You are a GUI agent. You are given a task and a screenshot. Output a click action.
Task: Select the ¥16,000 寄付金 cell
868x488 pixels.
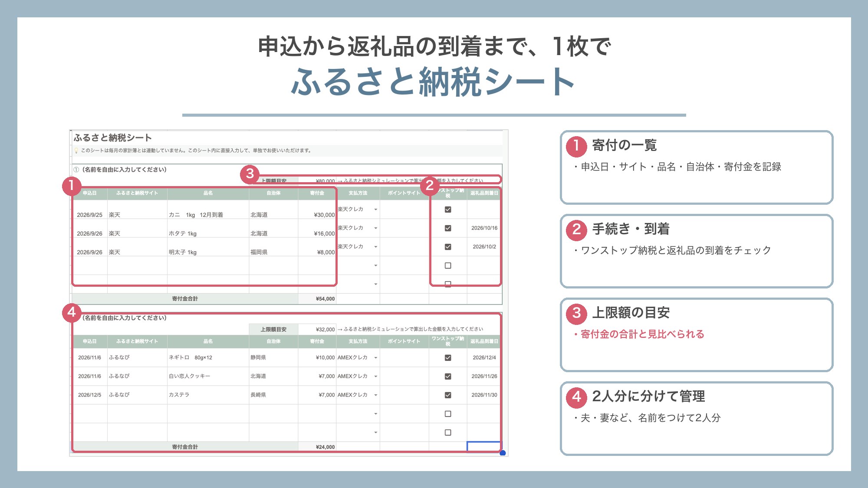[x=317, y=228]
